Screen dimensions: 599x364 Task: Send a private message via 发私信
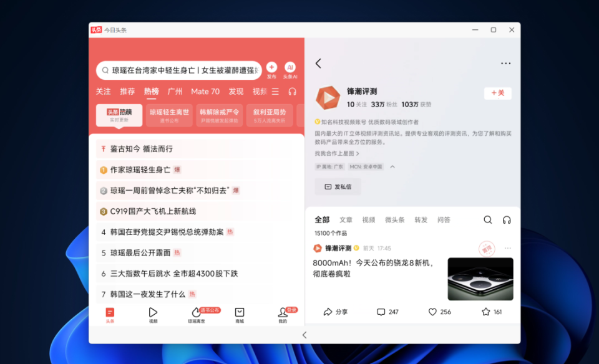[x=338, y=186]
